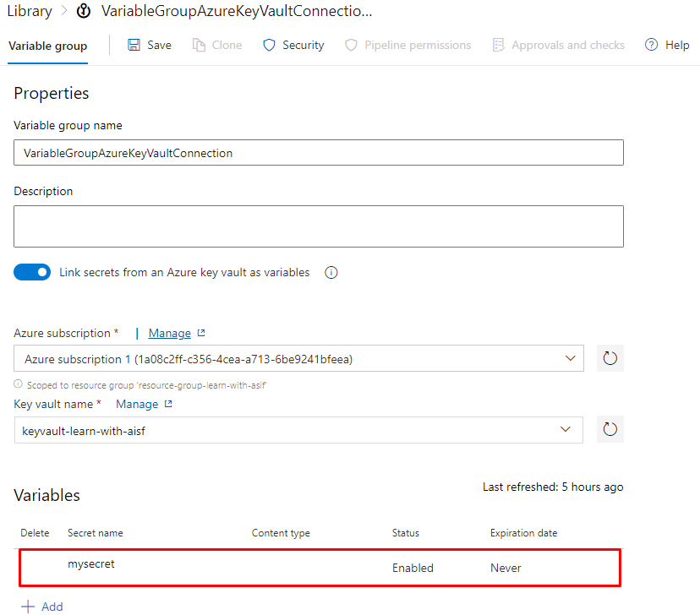Navigate to Library via breadcrumb
Viewport: 700px width, 615px height.
tap(30, 11)
